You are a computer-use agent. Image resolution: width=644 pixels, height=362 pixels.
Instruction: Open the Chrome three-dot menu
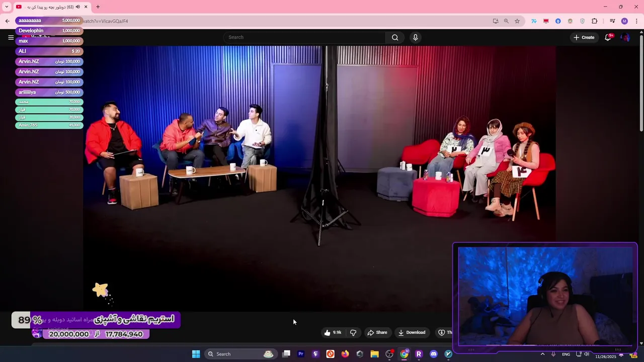(636, 21)
